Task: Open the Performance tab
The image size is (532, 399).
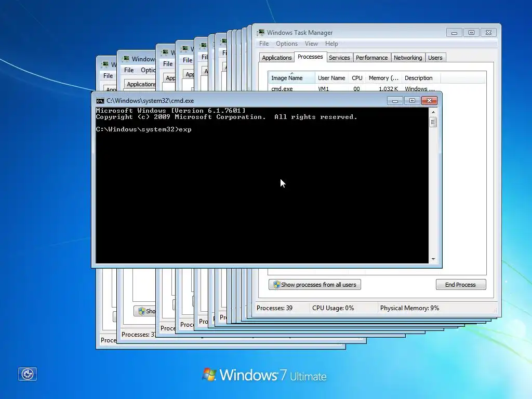Action: (x=371, y=58)
